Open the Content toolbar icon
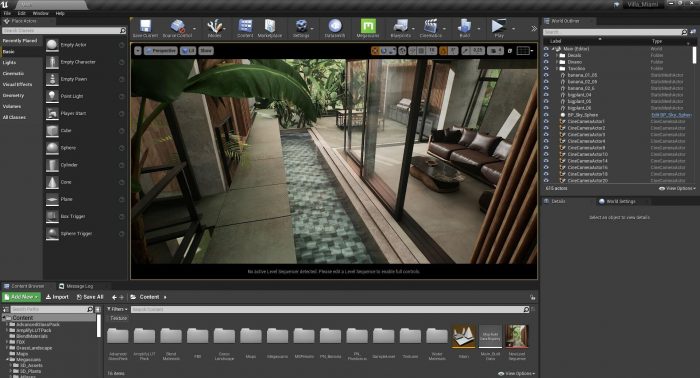The image size is (700, 378). coord(245,28)
